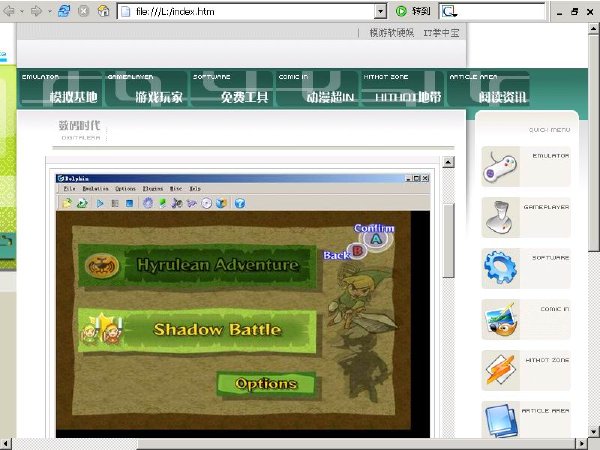Click the IT学中宝 link in the top bar
Screen dimensions: 600x450
point(441,33)
